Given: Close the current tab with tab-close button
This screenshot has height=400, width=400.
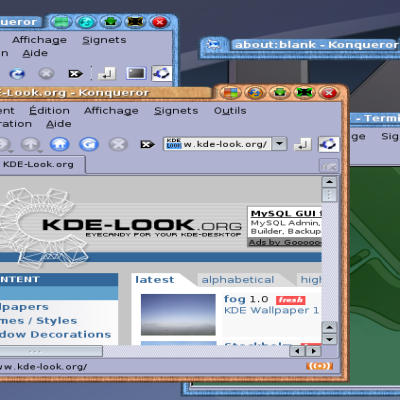Looking at the screenshot, I should click(x=329, y=166).
